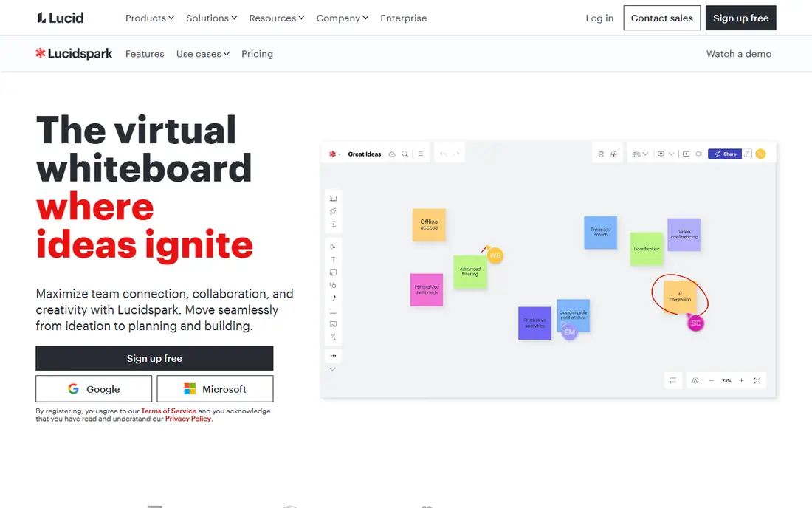The image size is (812, 508).
Task: Select the image insert tool in the left toolbar
Action: (x=333, y=324)
